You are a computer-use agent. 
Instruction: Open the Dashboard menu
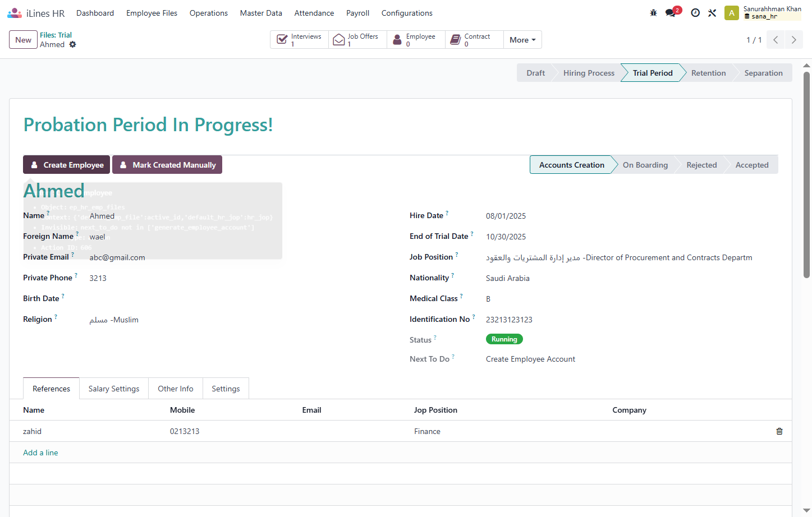click(x=95, y=13)
